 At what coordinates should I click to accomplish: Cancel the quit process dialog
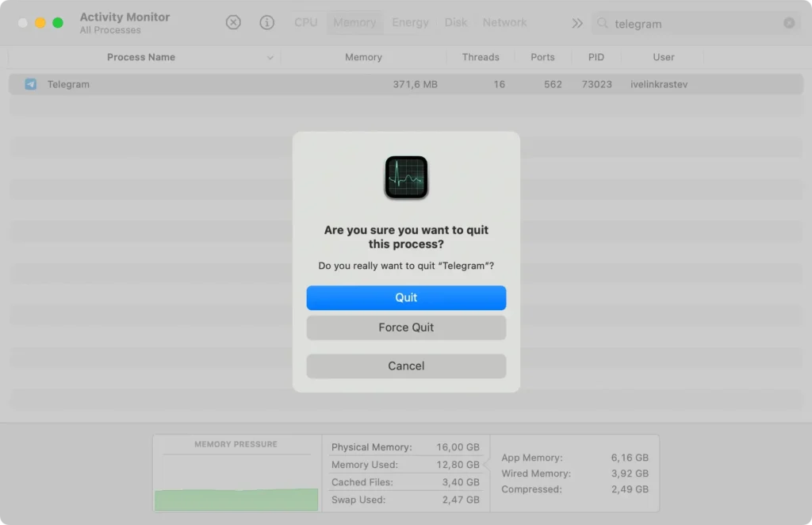point(406,366)
